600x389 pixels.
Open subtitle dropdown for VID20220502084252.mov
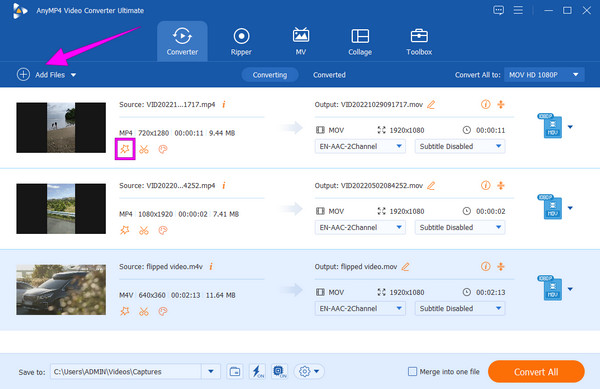coord(460,227)
